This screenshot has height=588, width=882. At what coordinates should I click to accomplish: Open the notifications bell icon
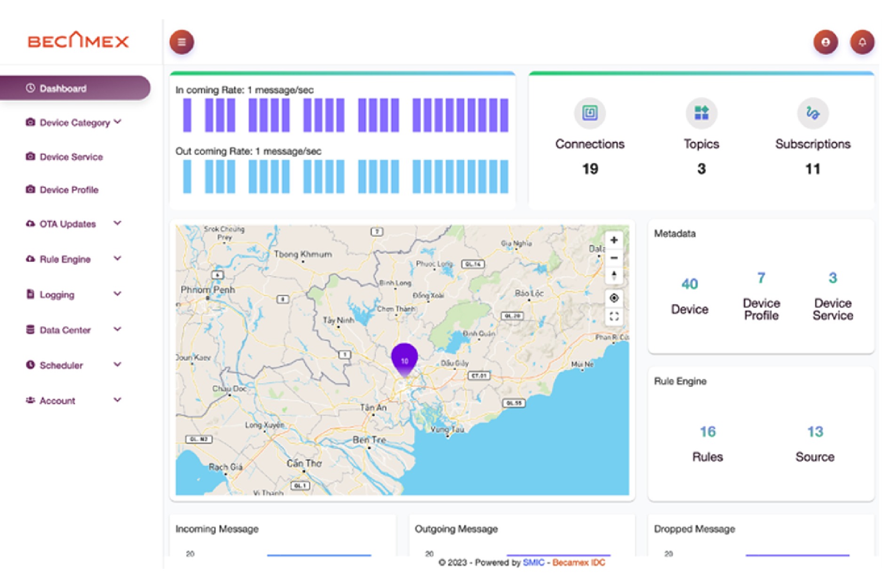[862, 42]
